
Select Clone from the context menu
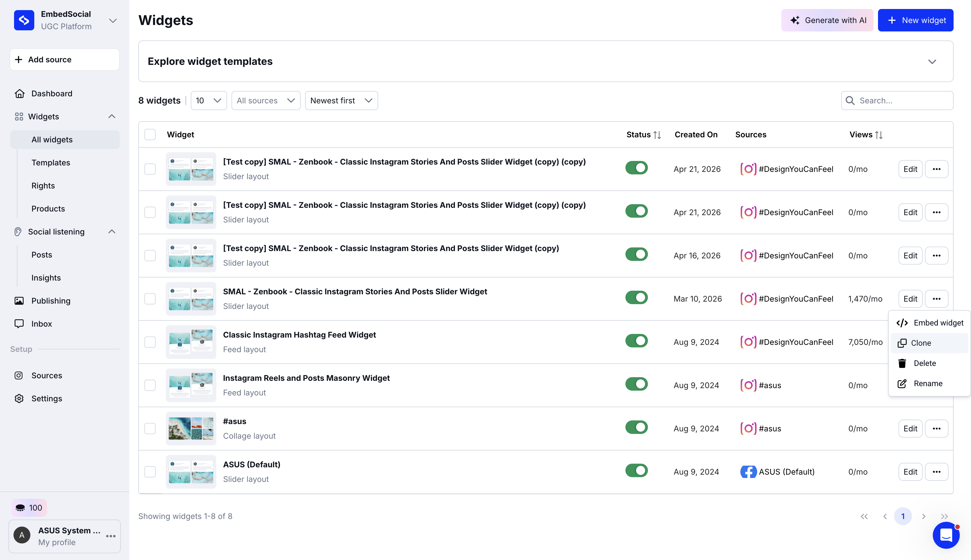tap(920, 343)
